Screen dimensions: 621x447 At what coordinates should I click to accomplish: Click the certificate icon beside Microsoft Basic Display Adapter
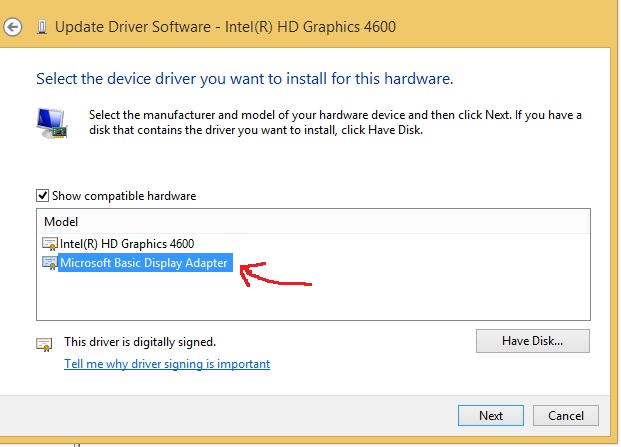50,263
